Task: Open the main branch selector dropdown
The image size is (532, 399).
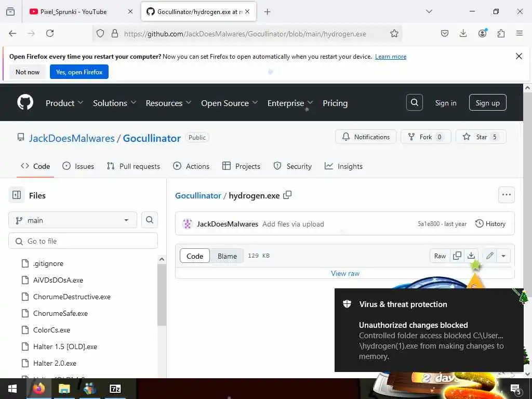Action: [73, 220]
